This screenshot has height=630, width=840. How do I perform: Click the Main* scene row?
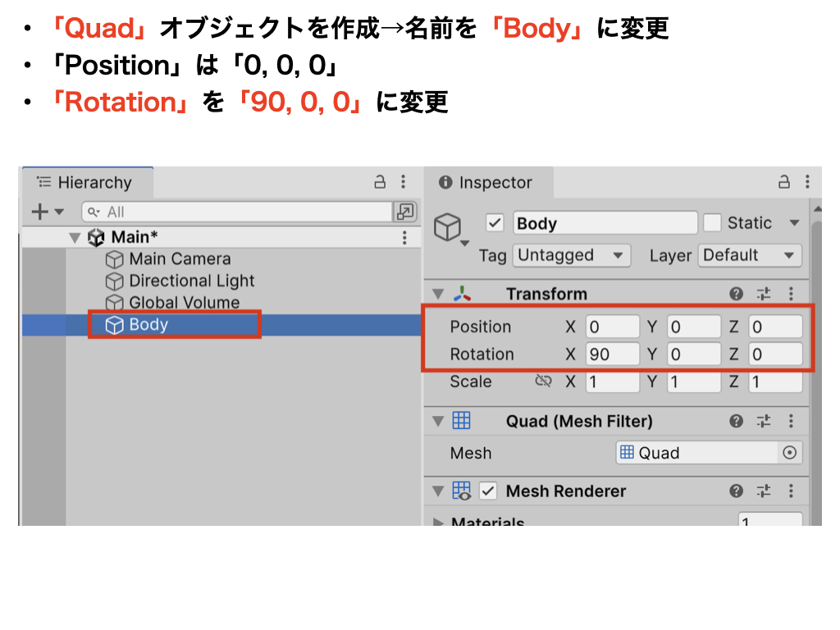coord(221,237)
